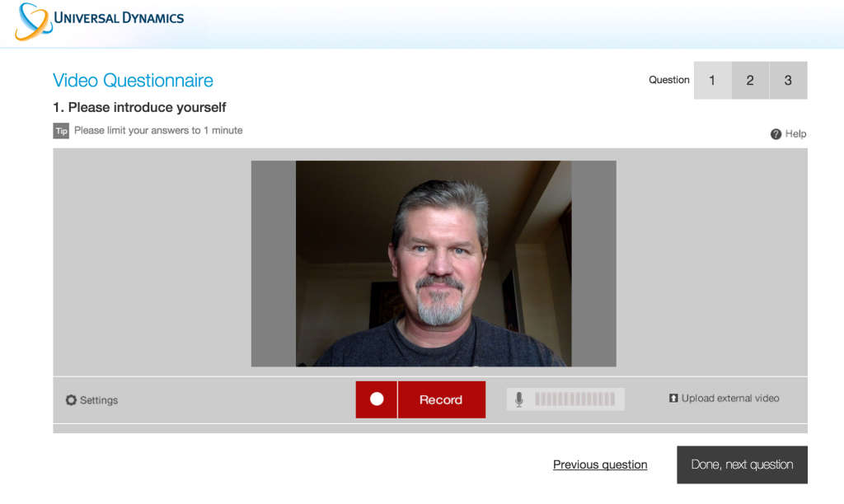Open the Help link text
Viewport: 844px width, 504px height.
(795, 134)
